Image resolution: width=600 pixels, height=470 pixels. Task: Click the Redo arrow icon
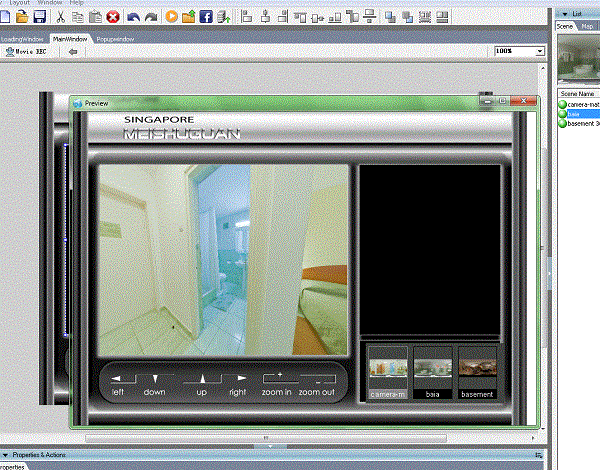(151, 17)
